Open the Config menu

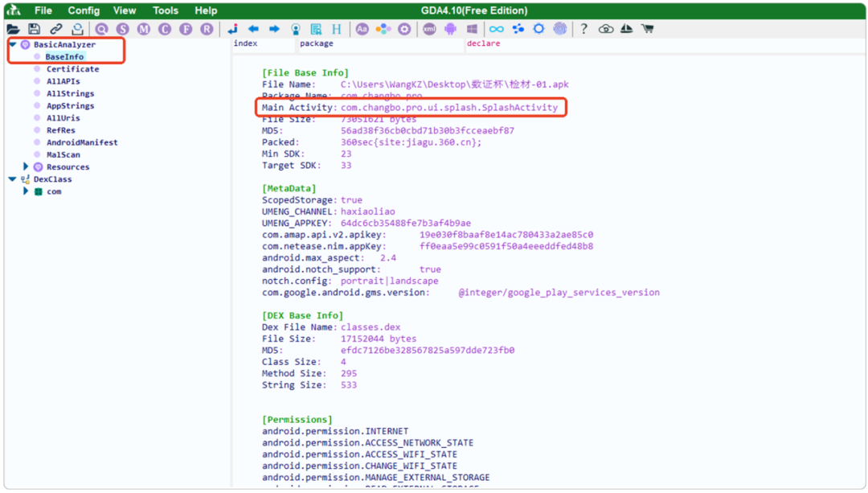[x=84, y=10]
